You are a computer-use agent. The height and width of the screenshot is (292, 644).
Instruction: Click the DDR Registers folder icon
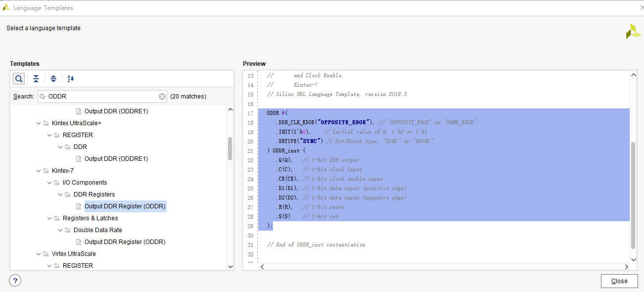tap(68, 195)
